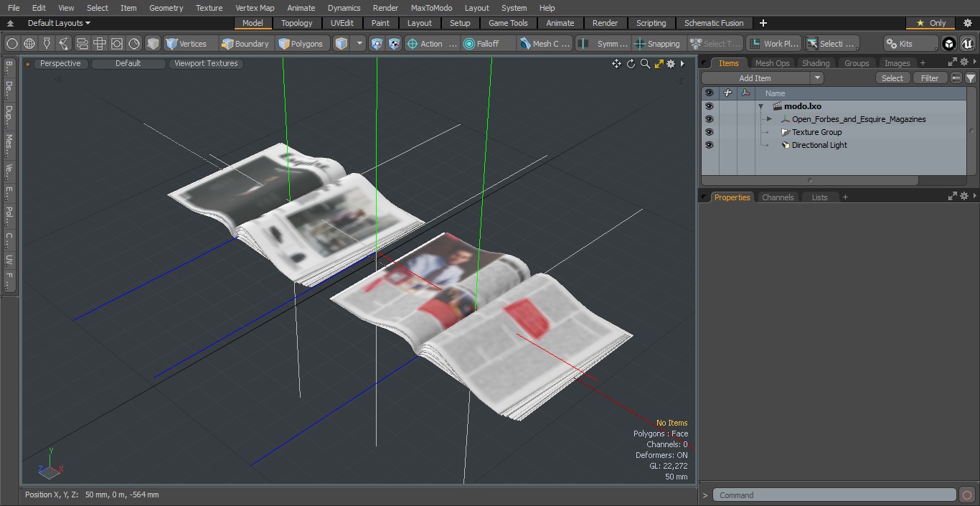Switch to the UVEdit layout tab

coord(342,23)
